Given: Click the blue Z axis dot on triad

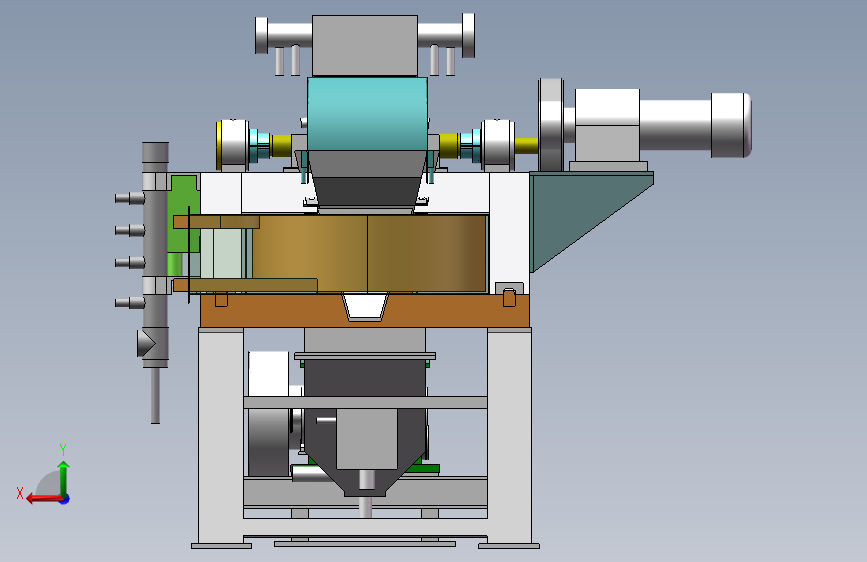Looking at the screenshot, I should point(65,499).
